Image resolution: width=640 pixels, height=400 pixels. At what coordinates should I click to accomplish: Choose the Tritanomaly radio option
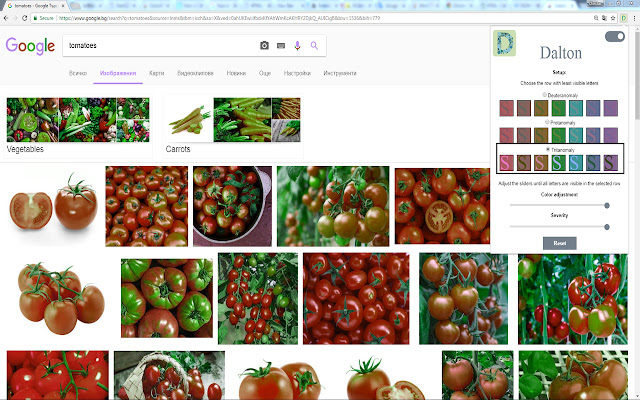pos(547,149)
